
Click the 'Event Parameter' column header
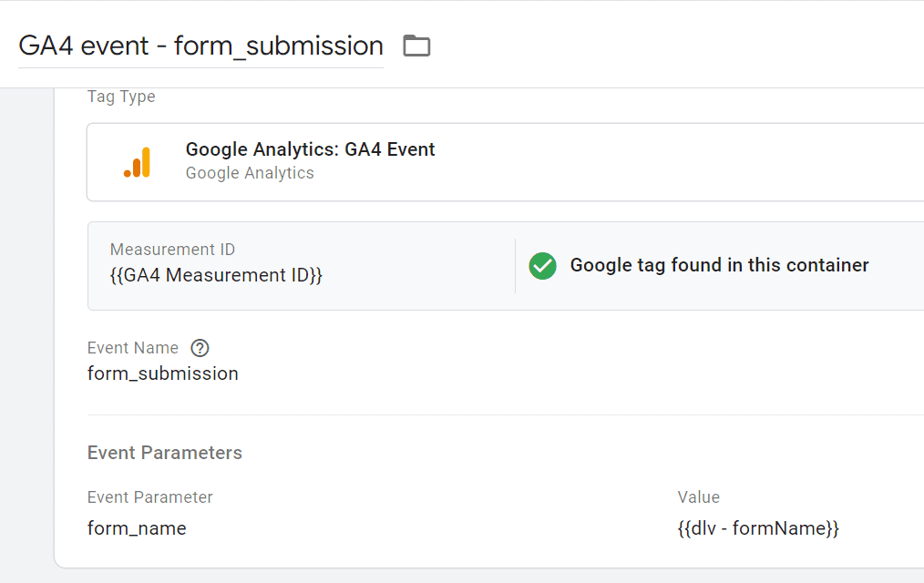click(150, 497)
